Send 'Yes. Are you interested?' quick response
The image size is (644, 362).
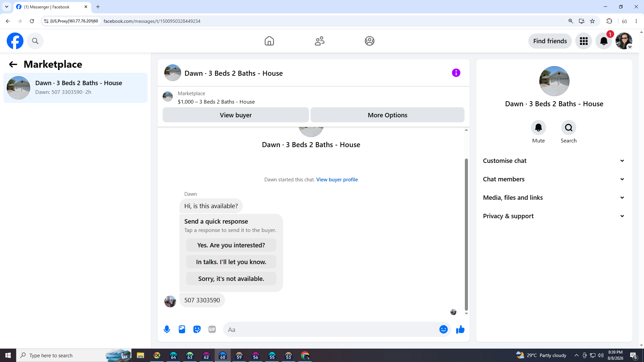(231, 245)
